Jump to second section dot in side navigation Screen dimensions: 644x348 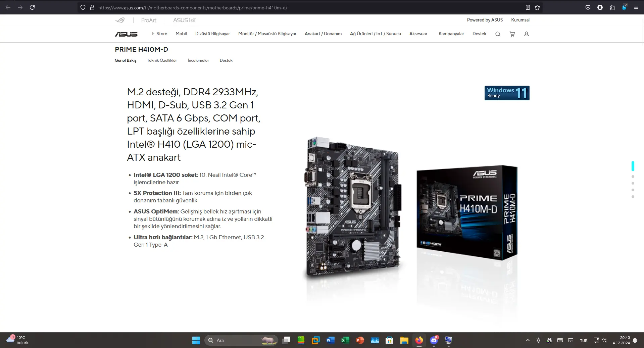pyautogui.click(x=633, y=177)
